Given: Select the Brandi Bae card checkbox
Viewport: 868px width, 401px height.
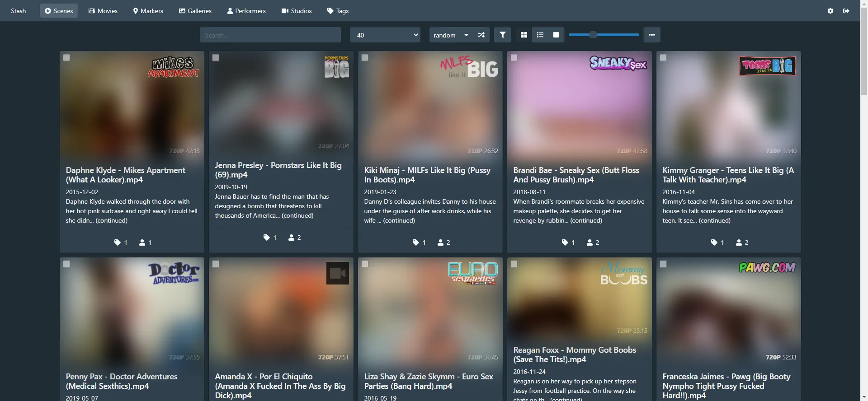Looking at the screenshot, I should [514, 58].
